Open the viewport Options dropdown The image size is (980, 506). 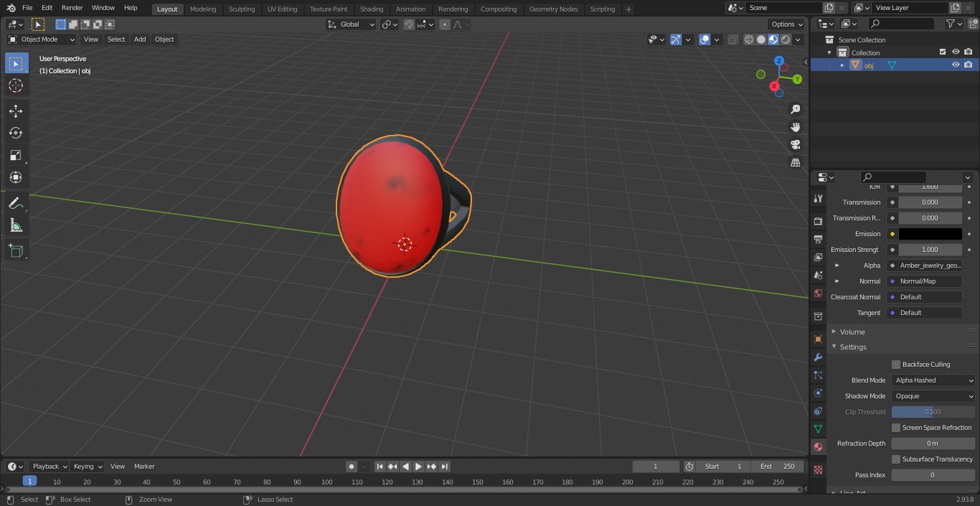point(787,24)
